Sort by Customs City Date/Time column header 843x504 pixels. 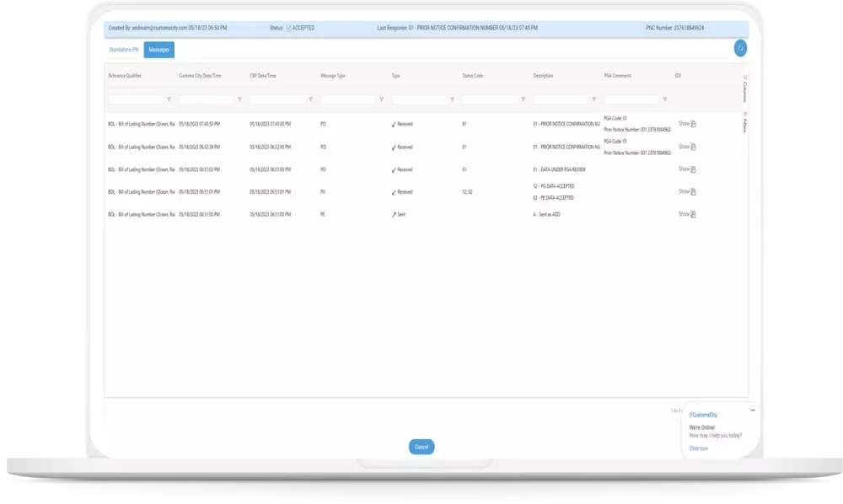point(200,76)
